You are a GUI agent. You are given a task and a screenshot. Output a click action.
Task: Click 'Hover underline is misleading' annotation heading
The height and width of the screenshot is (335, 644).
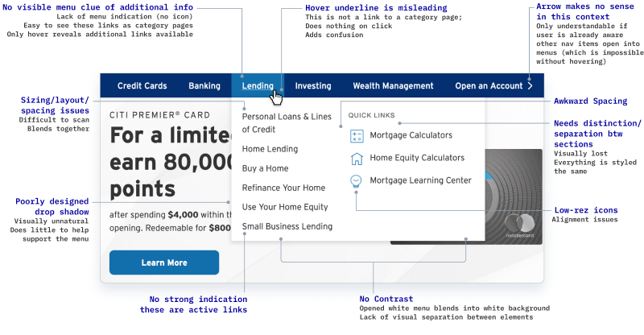point(376,8)
